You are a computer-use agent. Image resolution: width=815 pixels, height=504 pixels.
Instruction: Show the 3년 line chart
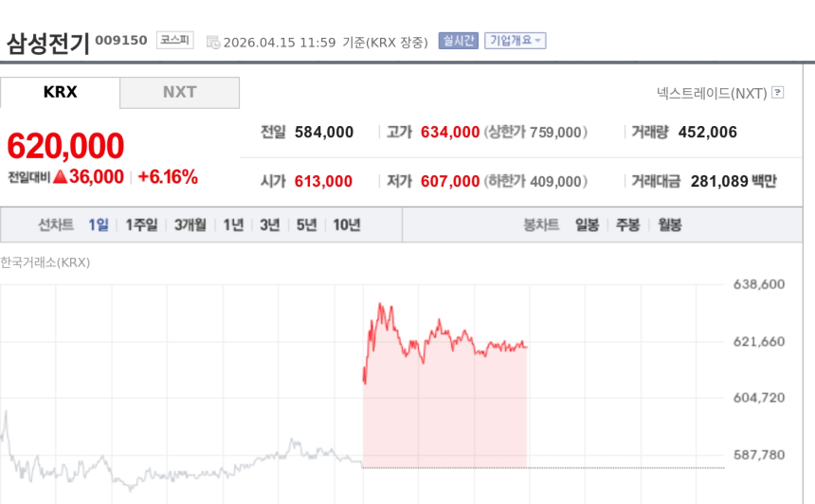270,225
